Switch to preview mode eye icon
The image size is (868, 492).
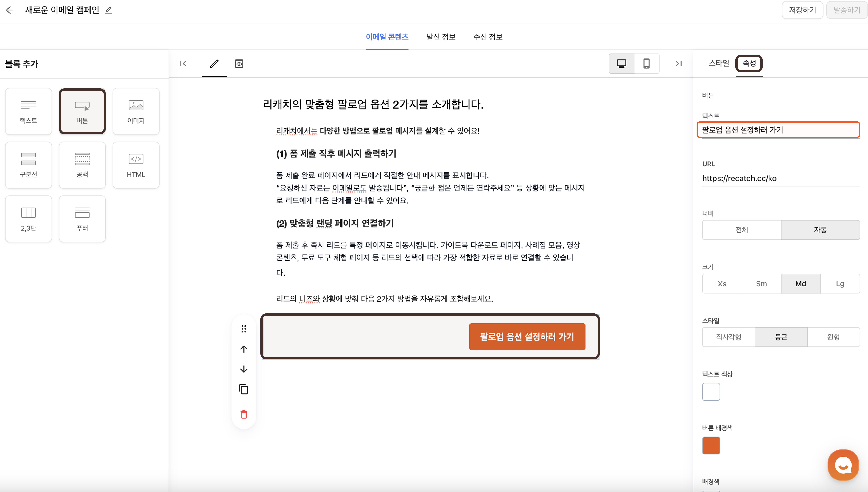pos(239,63)
